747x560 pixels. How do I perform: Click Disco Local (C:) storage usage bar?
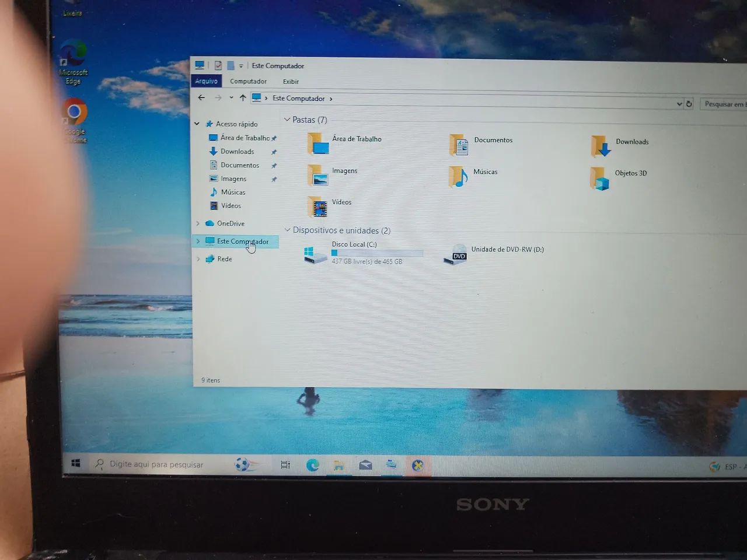[x=377, y=253]
